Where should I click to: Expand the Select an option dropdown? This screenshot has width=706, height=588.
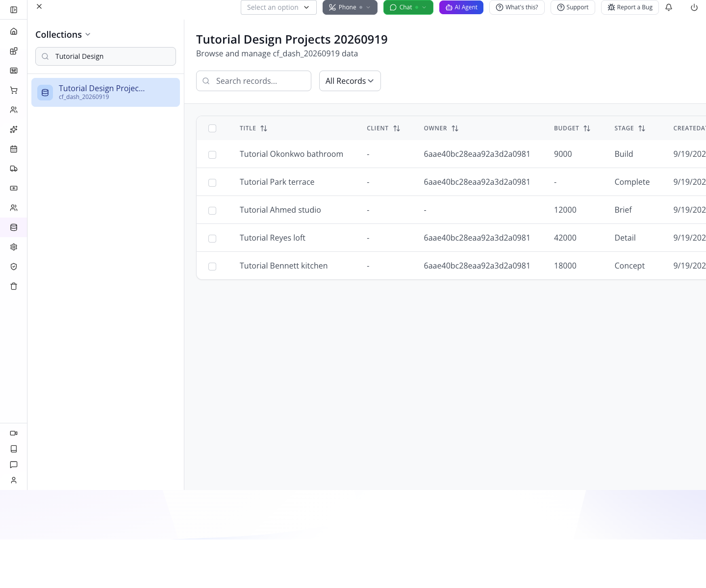278,7
